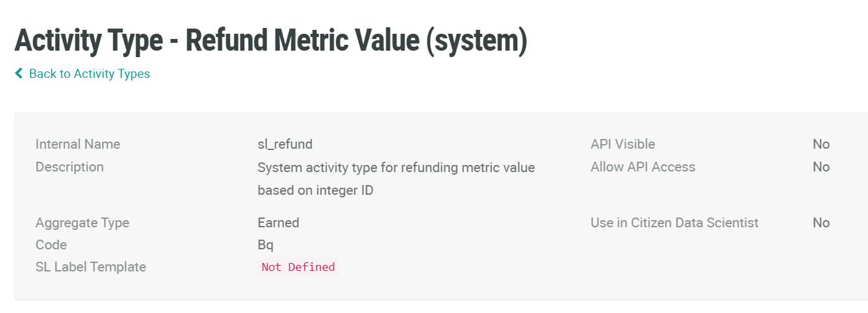Click the Aggregate Type label
Viewport: 868px width, 313px height.
click(82, 223)
